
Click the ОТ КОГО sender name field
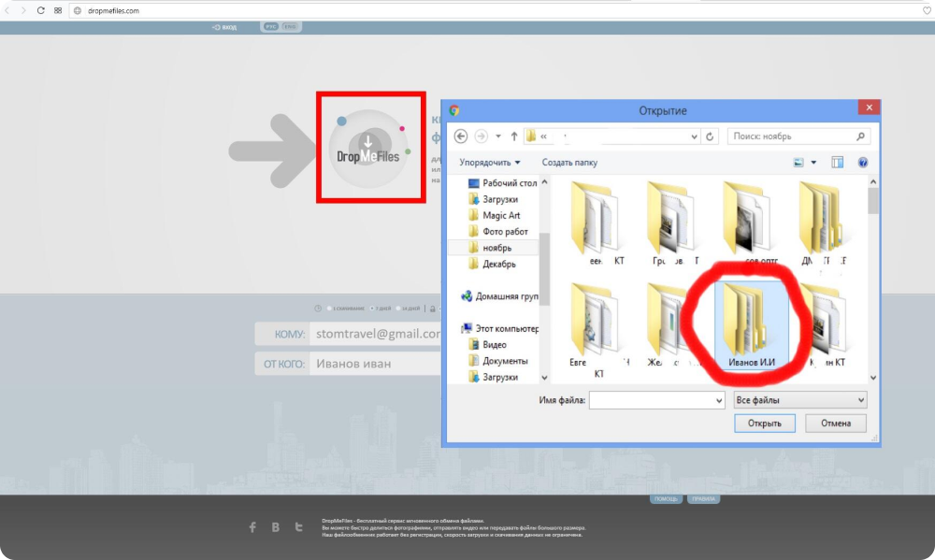tap(376, 364)
